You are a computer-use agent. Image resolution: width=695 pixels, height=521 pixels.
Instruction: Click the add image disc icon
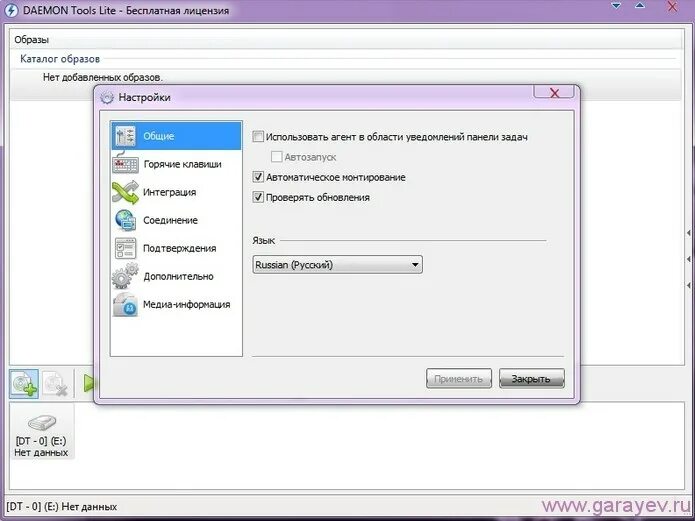(x=24, y=384)
